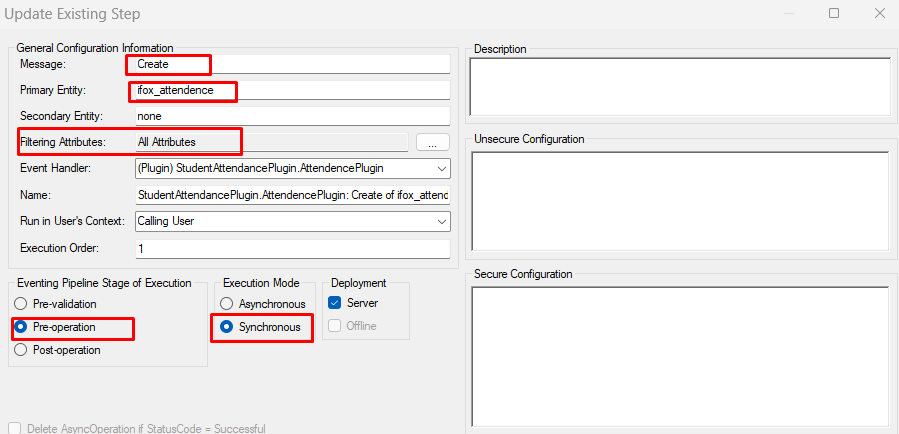Maximize the Update Existing Step window
The image size is (899, 434).
click(x=834, y=13)
